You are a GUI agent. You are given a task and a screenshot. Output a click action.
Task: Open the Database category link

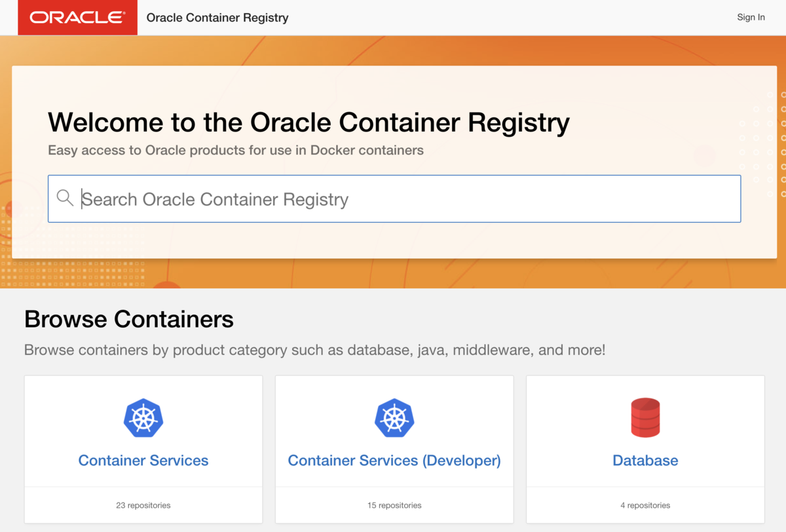(645, 461)
